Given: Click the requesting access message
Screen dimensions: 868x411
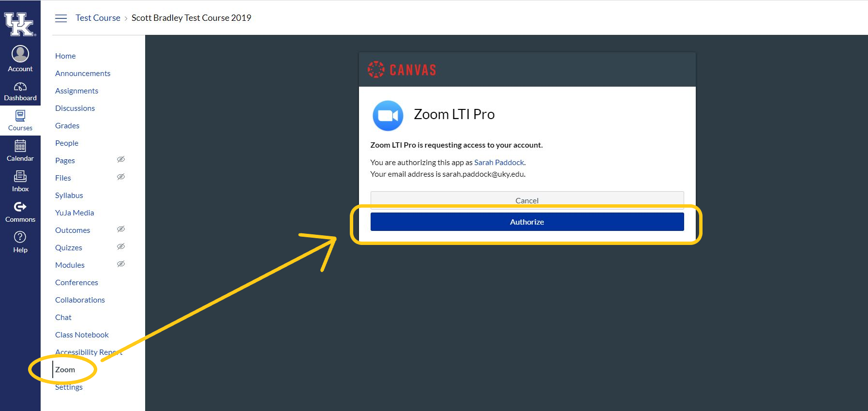Looking at the screenshot, I should [456, 145].
